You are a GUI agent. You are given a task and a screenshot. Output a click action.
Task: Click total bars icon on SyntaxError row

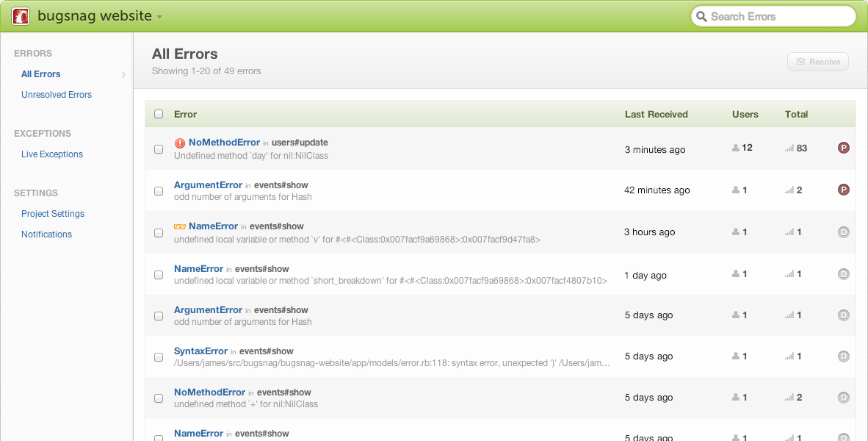point(789,356)
